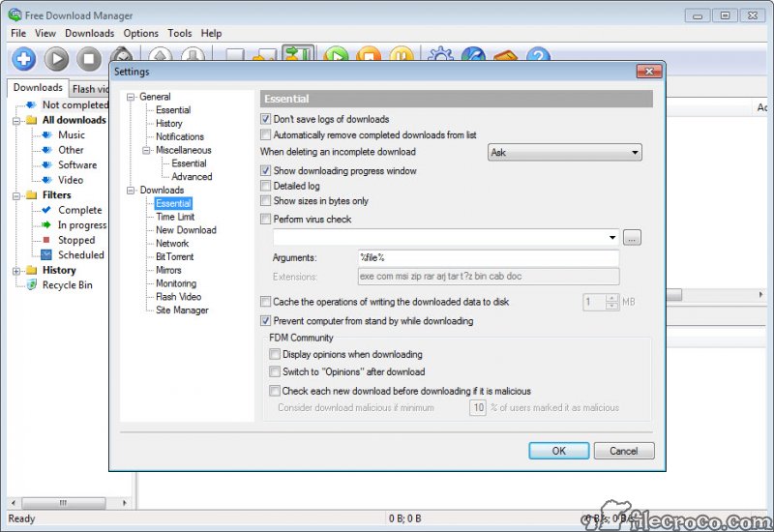Click the All downloads folder icon
This screenshot has width=774, height=532.
point(31,120)
